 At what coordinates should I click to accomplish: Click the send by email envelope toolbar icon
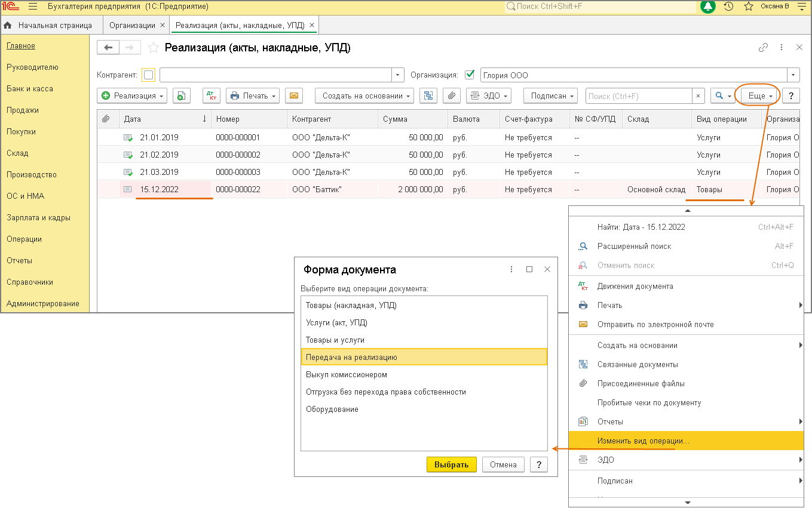click(x=293, y=96)
